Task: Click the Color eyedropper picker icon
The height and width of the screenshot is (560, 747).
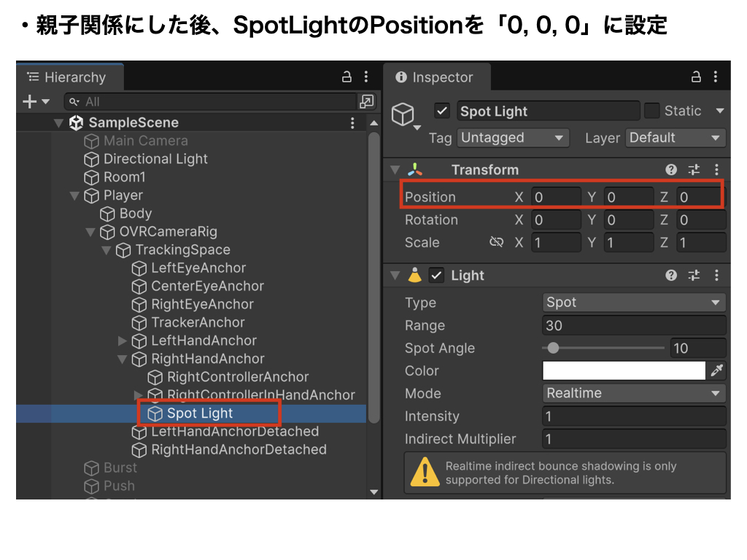Action: (x=717, y=371)
